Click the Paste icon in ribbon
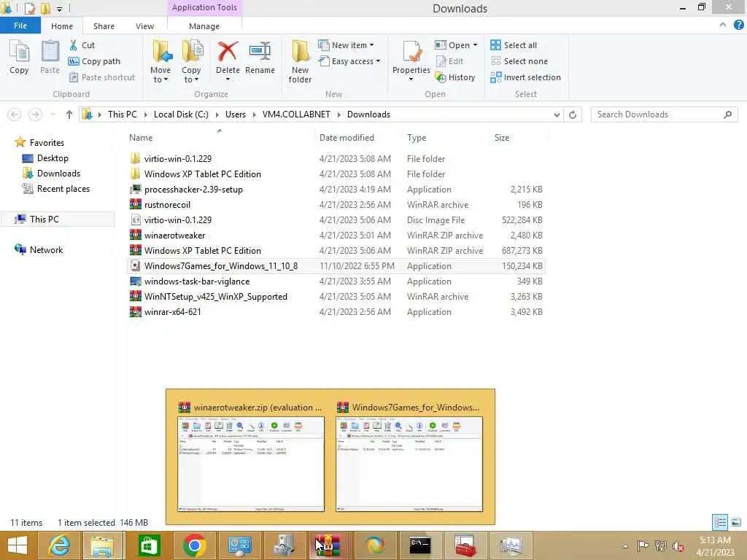747x560 pixels. 50,58
